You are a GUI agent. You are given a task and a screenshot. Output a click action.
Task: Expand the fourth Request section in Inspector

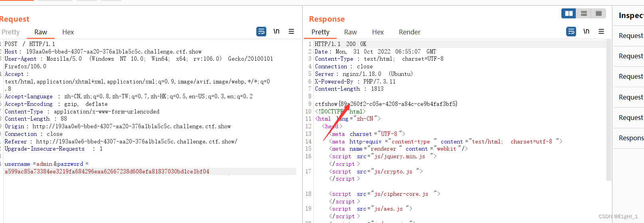(629, 98)
